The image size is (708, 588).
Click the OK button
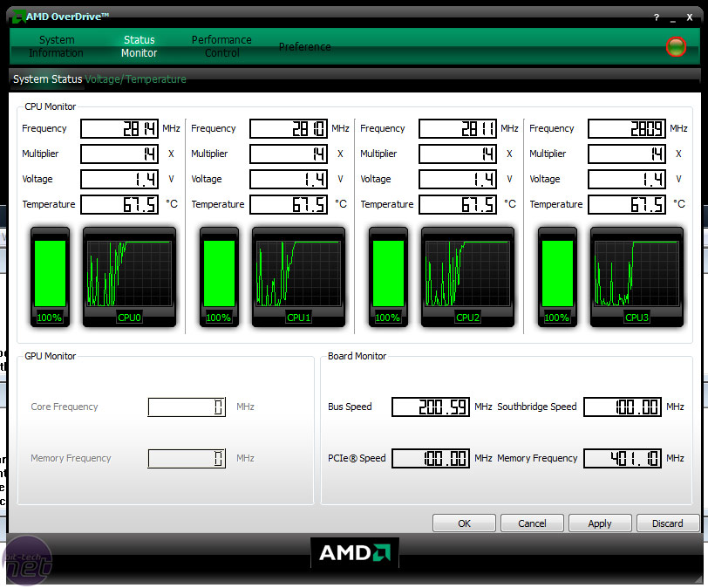point(464,523)
